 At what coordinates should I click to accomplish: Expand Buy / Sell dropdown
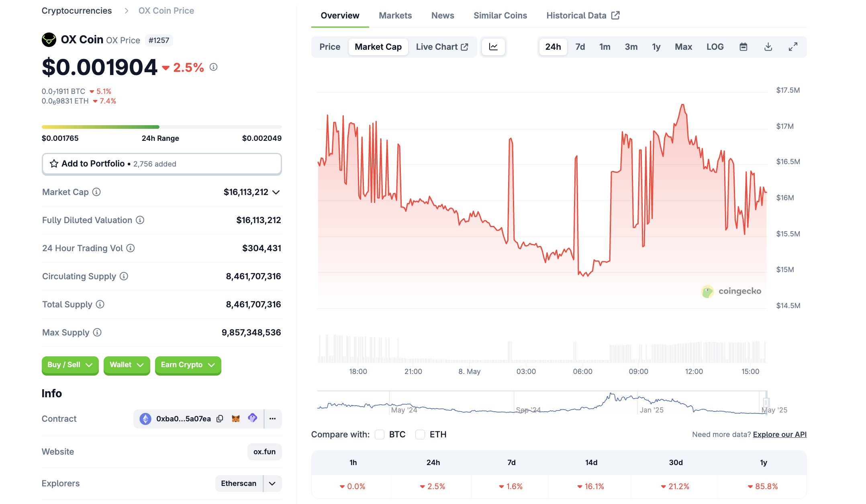pos(70,365)
